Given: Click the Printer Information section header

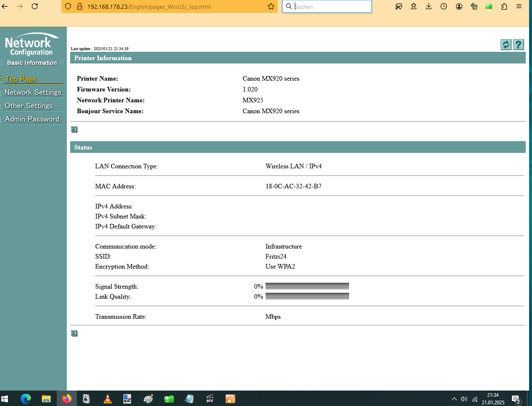Looking at the screenshot, I should [x=298, y=58].
